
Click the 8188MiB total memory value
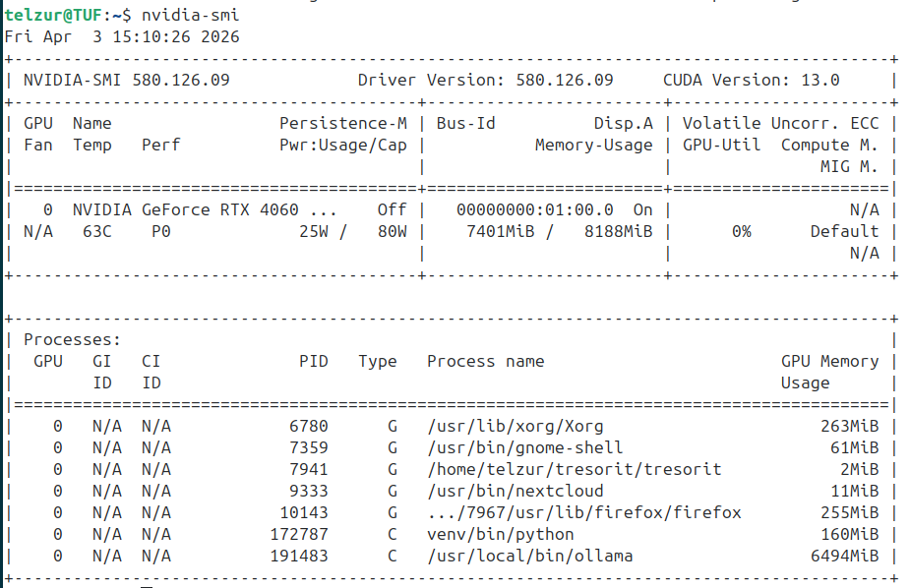coord(618,231)
